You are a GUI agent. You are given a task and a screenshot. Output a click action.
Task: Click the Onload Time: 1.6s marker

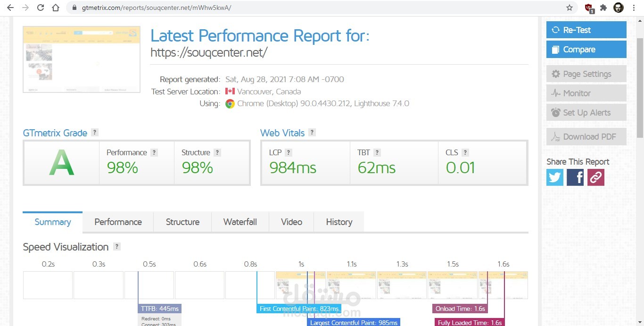(x=460, y=309)
